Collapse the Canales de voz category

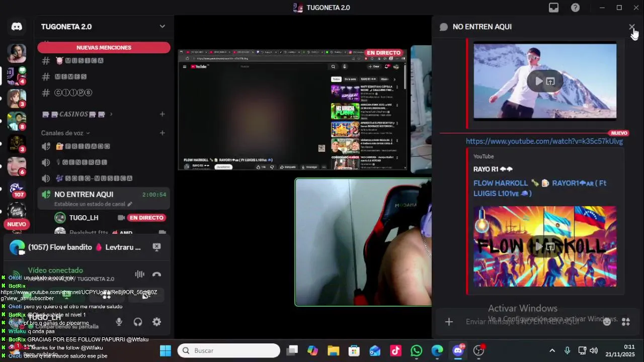[x=65, y=133]
